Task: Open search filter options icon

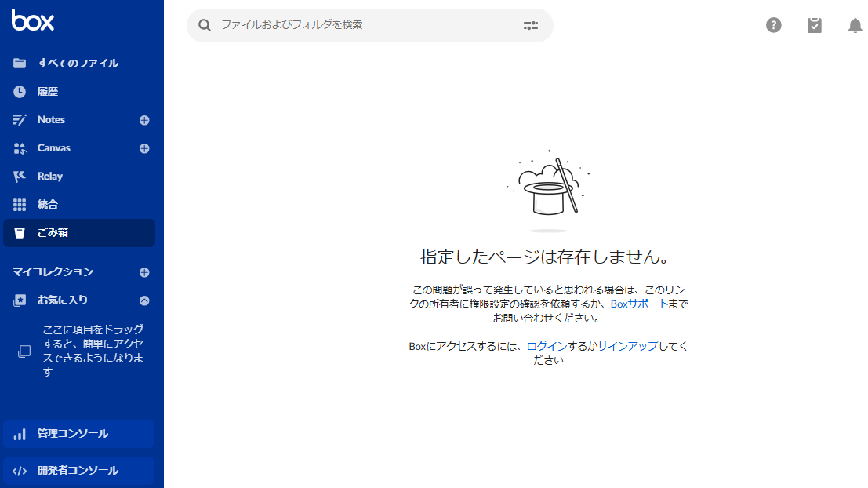Action: click(531, 25)
